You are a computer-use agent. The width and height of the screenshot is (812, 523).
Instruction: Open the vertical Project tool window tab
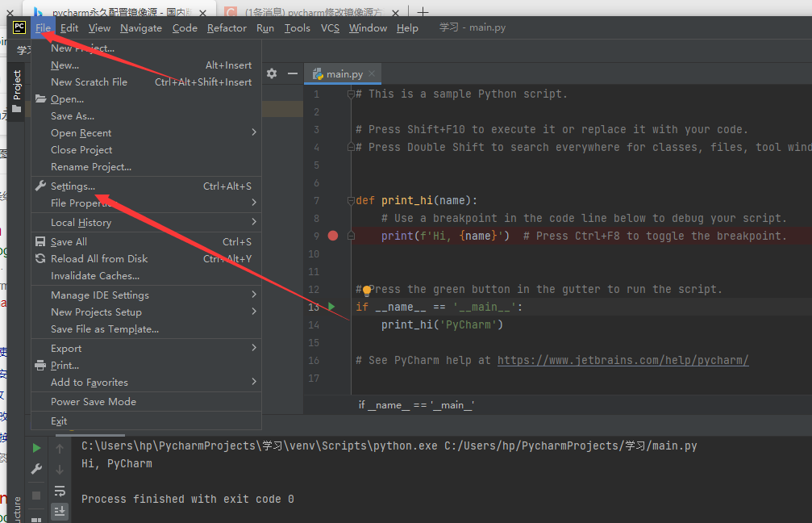[17, 87]
